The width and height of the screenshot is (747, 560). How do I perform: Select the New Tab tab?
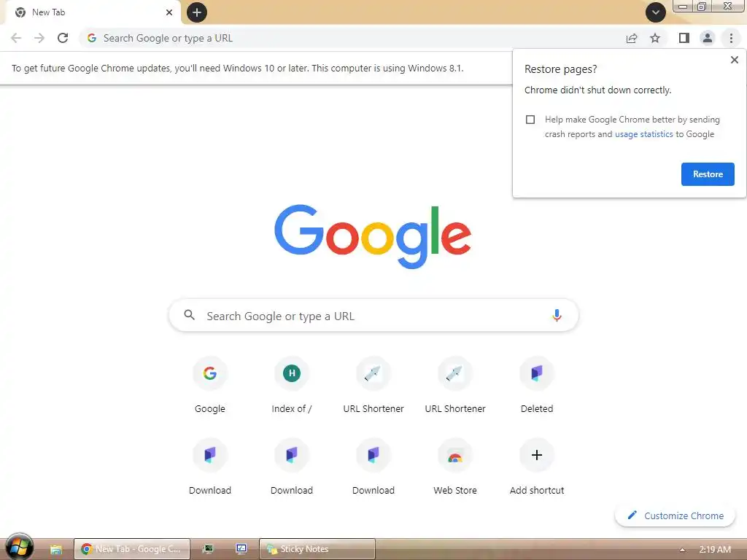click(x=93, y=12)
